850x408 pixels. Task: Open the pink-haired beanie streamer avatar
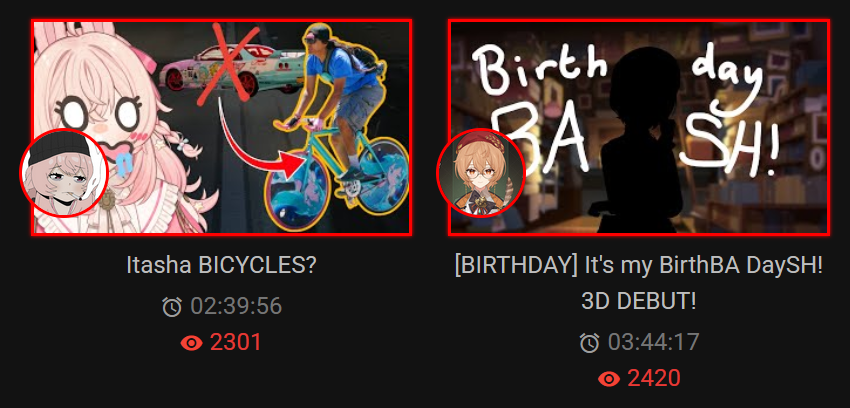tap(64, 173)
